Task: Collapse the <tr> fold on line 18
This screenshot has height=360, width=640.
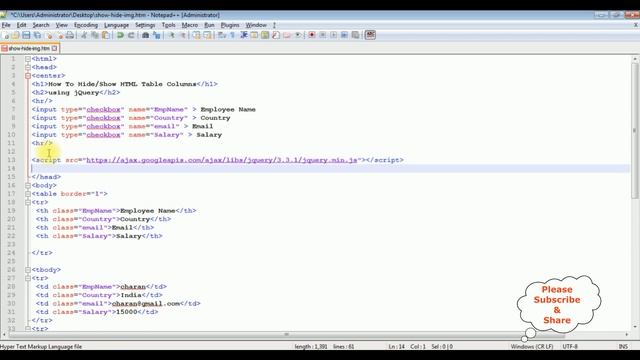Action: [x=28, y=202]
